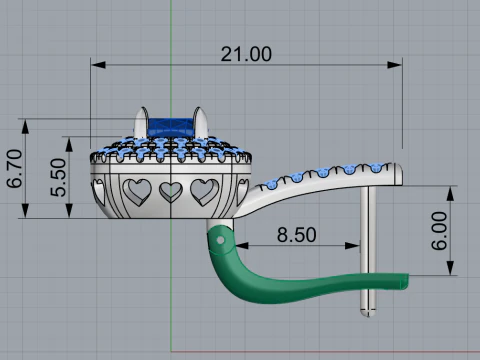480x360 pixels.
Task: Select the right prong beside blue stone
Action: (200, 122)
